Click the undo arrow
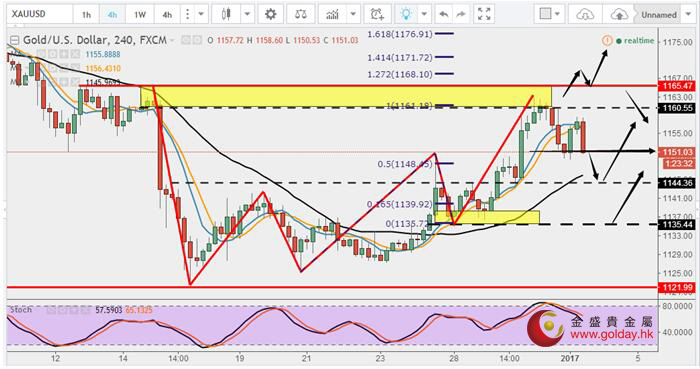 (x=444, y=14)
